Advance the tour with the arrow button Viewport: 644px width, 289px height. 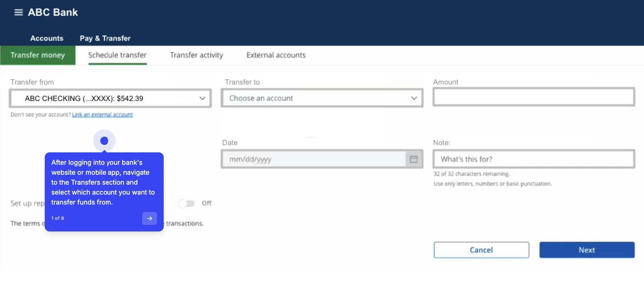pyautogui.click(x=150, y=218)
